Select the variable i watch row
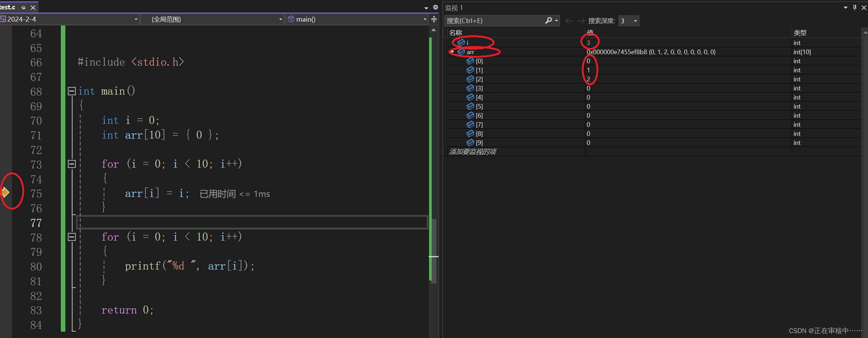868x338 pixels. click(x=654, y=43)
